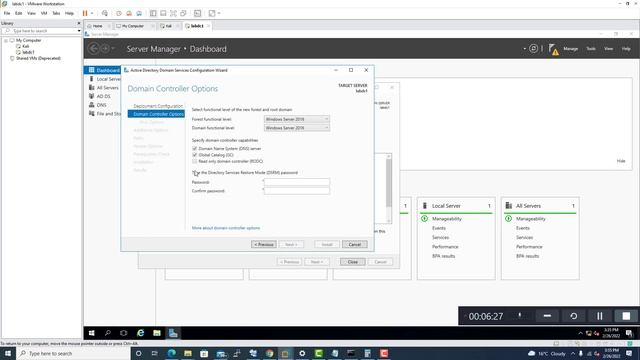Image resolution: width=640 pixels, height=360 pixels.
Task: Click the revert snapshot toolbar icon
Action: (129, 13)
